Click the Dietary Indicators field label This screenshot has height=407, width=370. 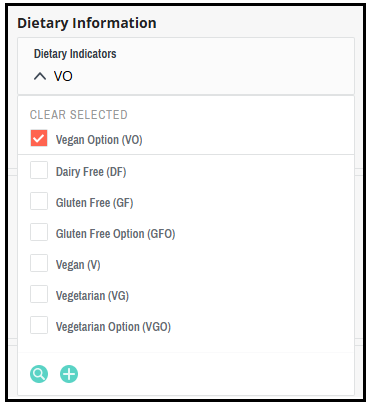click(x=75, y=54)
